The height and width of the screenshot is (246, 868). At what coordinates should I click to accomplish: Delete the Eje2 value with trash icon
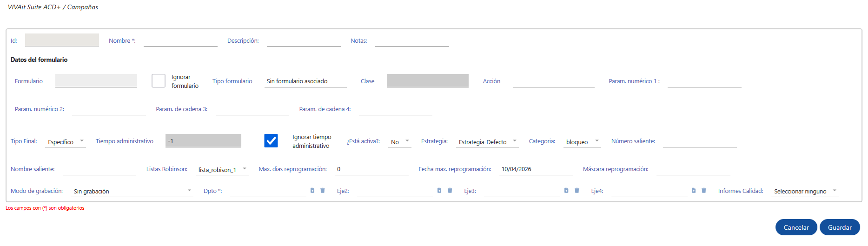[x=450, y=191]
